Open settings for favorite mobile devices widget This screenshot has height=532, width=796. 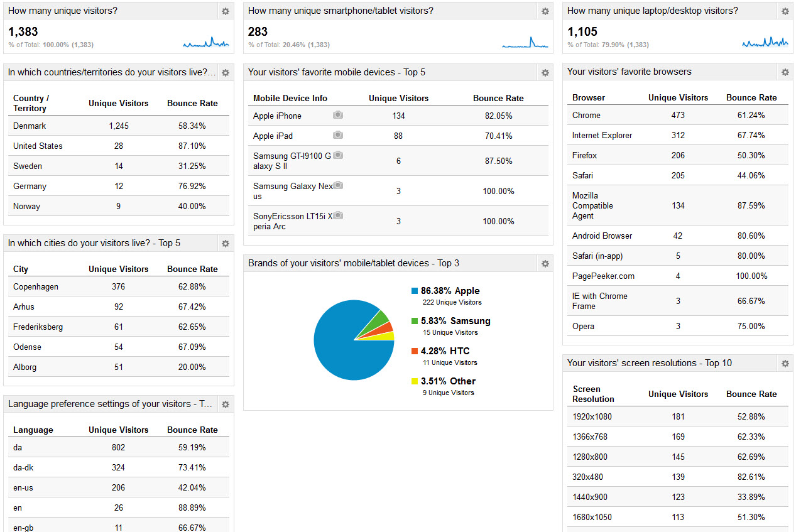(545, 72)
